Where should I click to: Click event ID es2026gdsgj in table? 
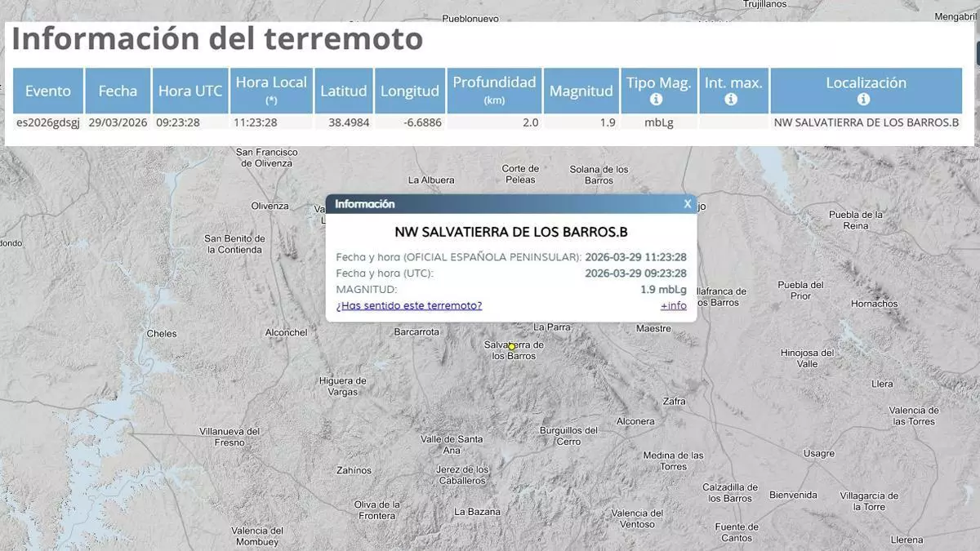click(47, 122)
